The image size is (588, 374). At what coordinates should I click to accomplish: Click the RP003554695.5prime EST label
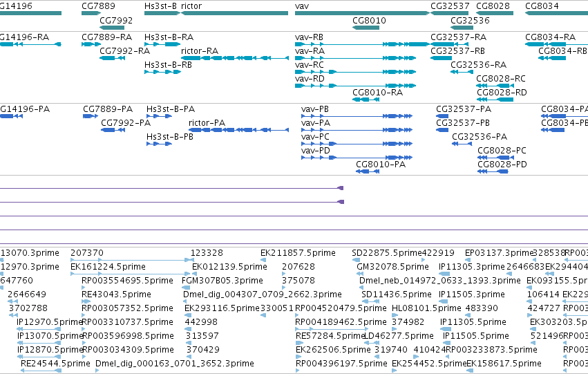[x=128, y=281]
